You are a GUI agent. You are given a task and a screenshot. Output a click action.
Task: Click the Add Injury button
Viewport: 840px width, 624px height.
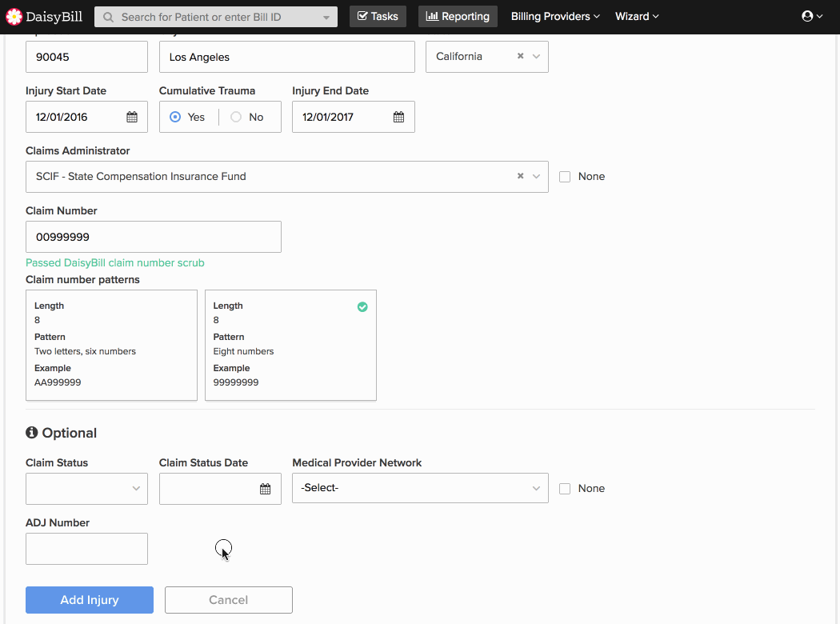coord(90,600)
